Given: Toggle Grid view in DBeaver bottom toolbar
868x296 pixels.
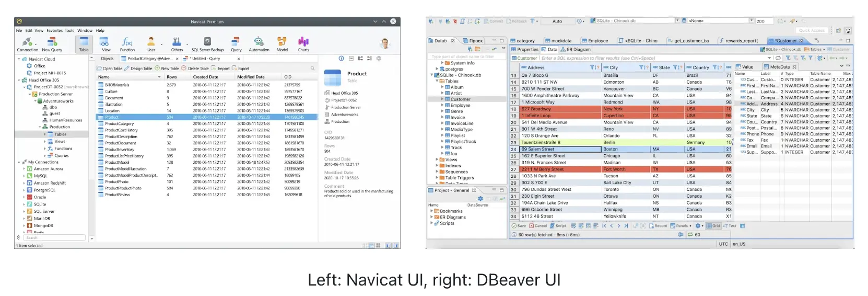Looking at the screenshot, I should point(713,226).
